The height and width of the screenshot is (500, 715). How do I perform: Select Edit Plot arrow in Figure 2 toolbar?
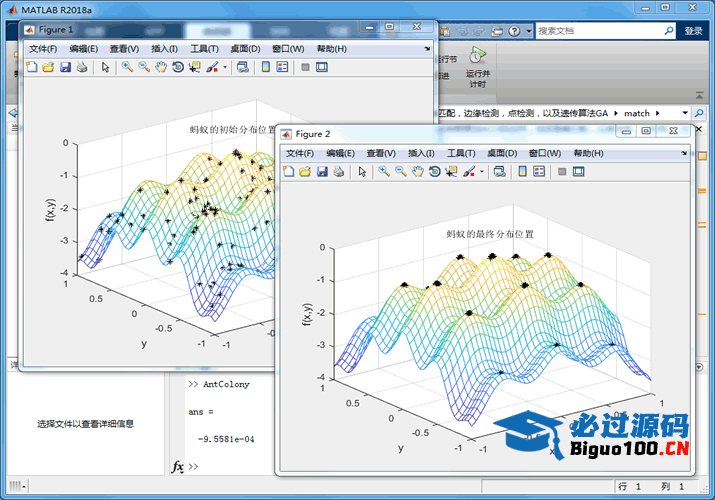pos(362,171)
